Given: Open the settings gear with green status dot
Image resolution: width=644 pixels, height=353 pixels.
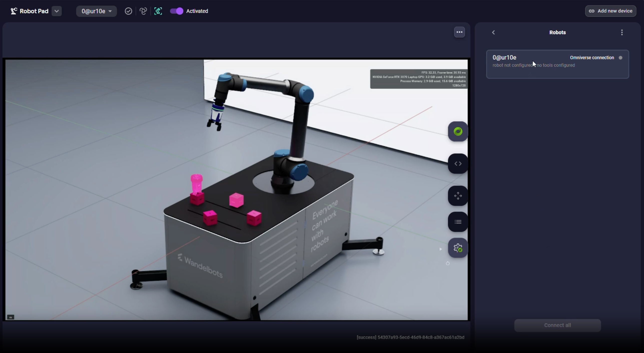Looking at the screenshot, I should 458,248.
